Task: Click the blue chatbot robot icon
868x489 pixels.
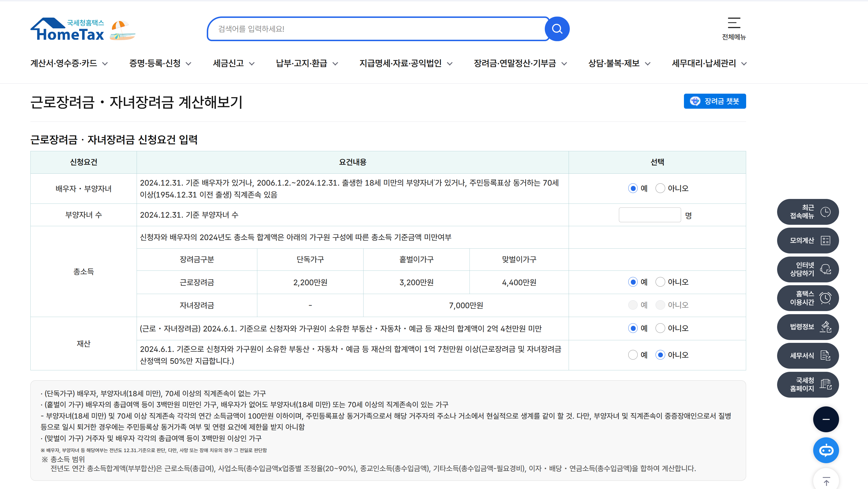Action: pos(826,450)
